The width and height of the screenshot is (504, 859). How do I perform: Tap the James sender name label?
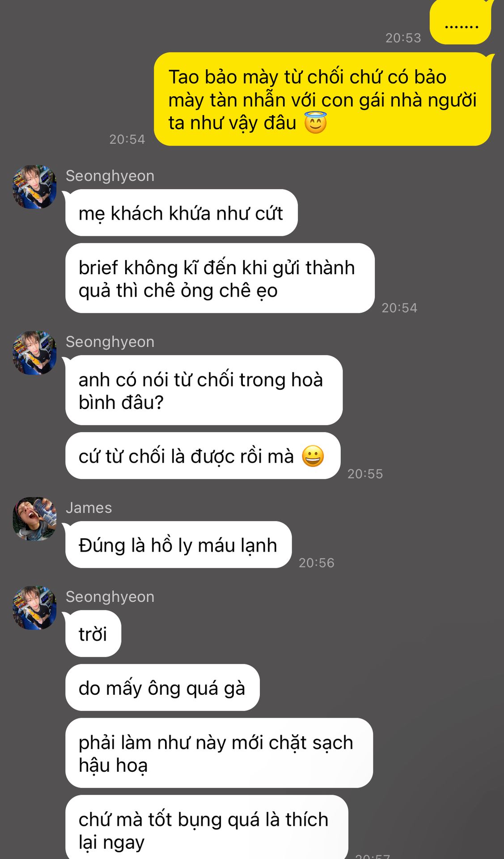(x=89, y=508)
